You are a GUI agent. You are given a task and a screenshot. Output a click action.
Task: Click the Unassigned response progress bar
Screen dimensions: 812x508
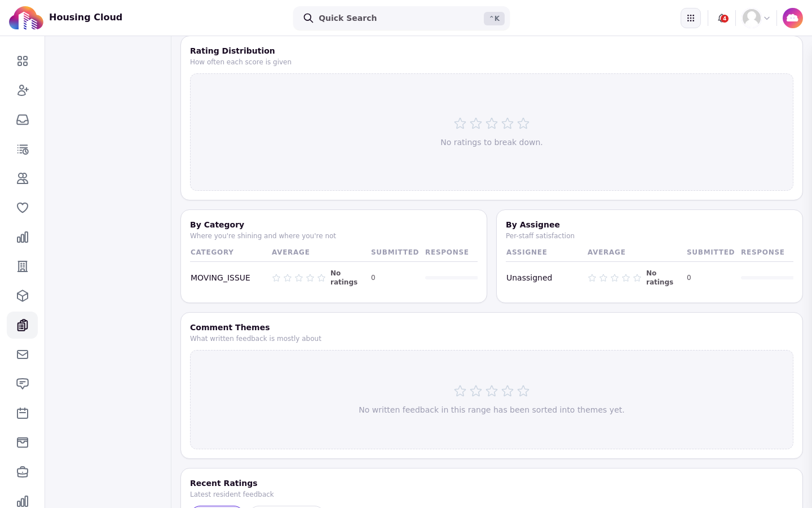click(x=767, y=278)
